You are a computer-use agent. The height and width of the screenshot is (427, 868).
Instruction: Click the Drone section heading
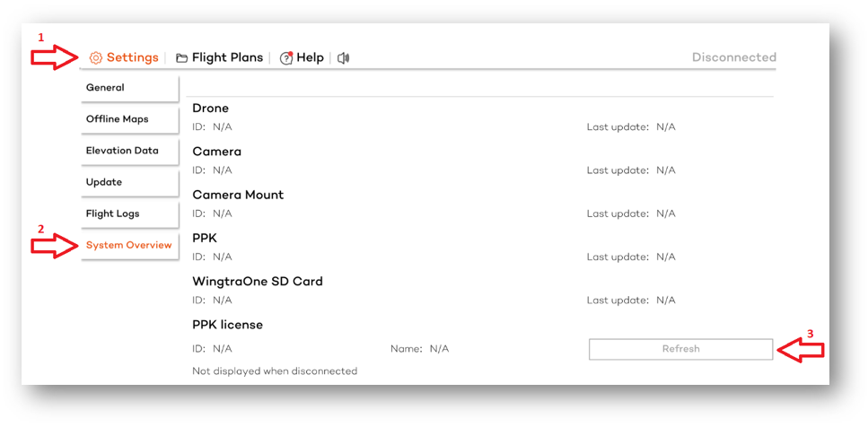point(210,109)
